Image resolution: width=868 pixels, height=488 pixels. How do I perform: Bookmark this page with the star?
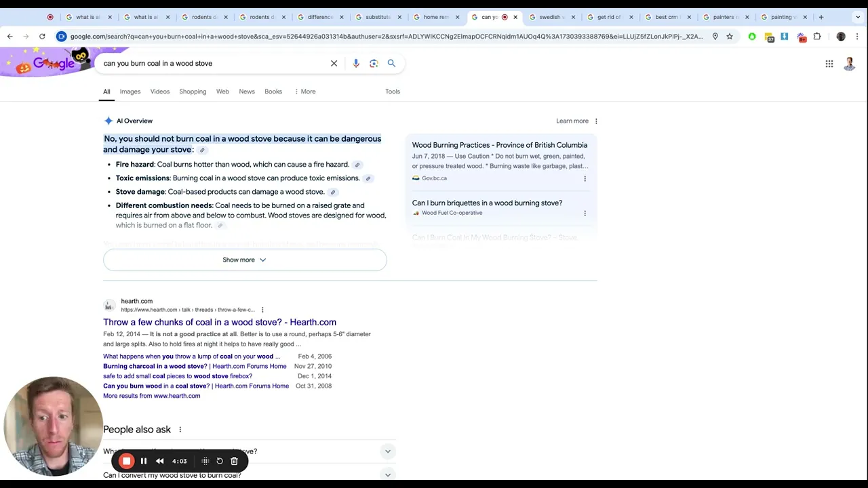pos(730,37)
